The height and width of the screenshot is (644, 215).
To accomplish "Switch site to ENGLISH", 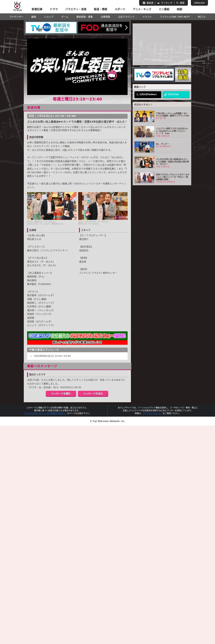I will [199, 3].
